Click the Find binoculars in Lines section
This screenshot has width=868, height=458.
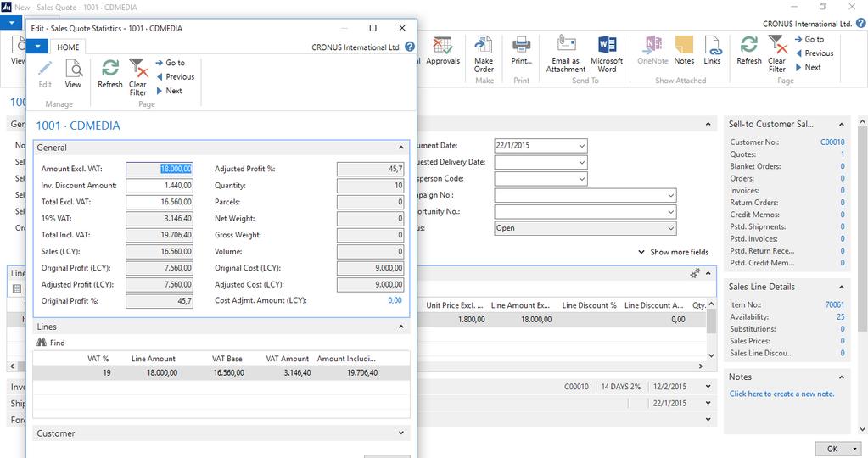coord(42,343)
